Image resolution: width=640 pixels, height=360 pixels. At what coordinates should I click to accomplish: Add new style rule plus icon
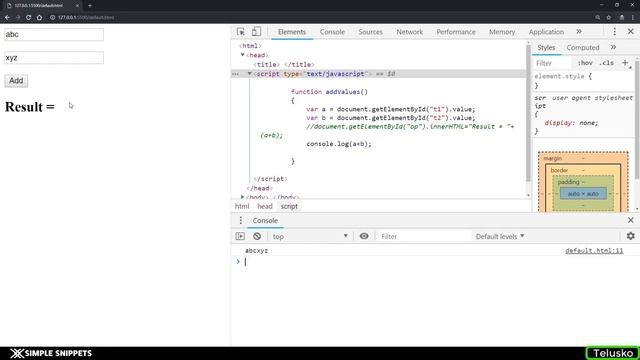tap(625, 63)
